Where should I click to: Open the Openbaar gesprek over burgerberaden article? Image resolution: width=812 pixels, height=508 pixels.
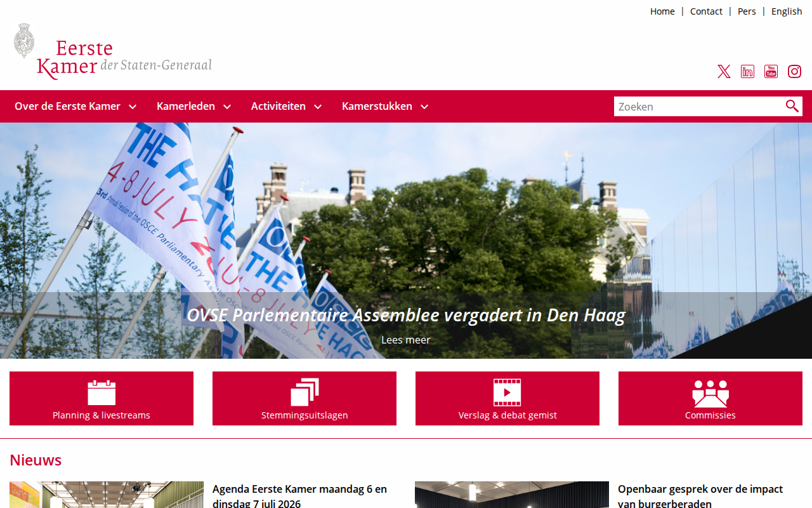(x=700, y=496)
